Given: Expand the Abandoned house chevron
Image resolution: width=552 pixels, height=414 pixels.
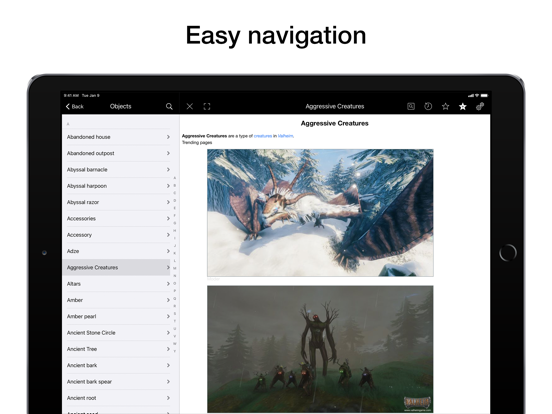Looking at the screenshot, I should point(168,137).
